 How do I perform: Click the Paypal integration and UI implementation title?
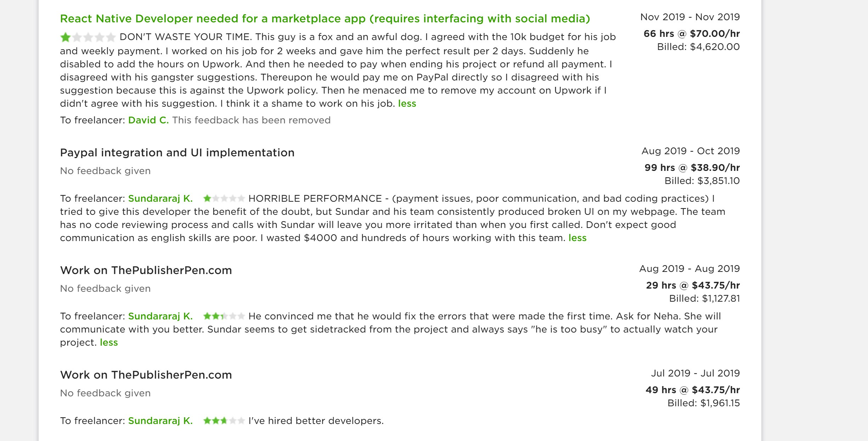[177, 153]
